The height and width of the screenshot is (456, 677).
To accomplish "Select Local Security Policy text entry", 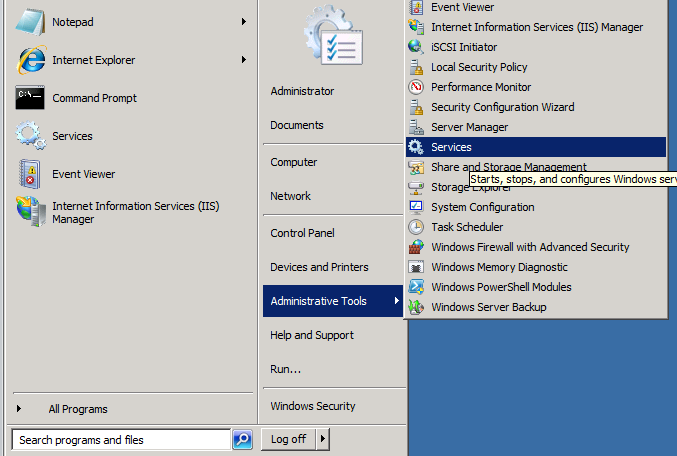I will [479, 67].
